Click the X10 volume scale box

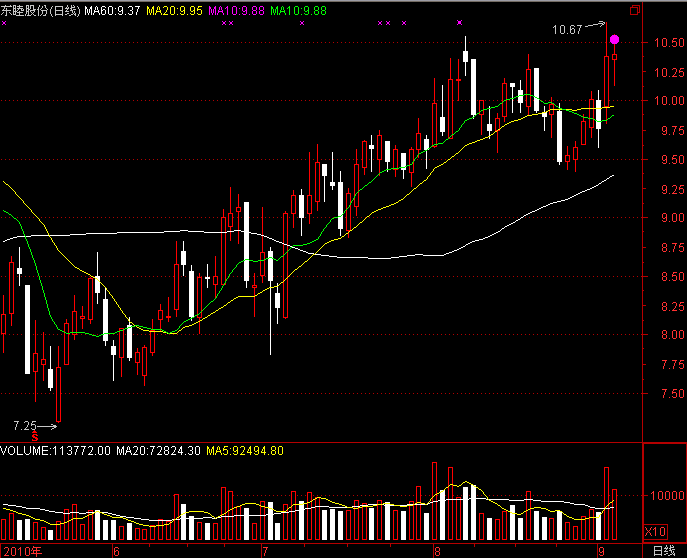[x=655, y=532]
